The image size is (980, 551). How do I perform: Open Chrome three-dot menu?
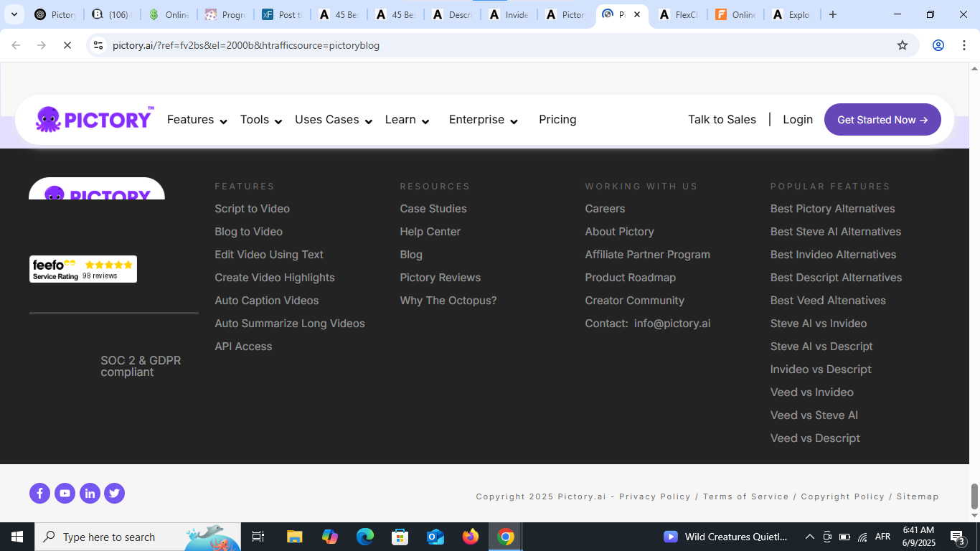point(963,45)
